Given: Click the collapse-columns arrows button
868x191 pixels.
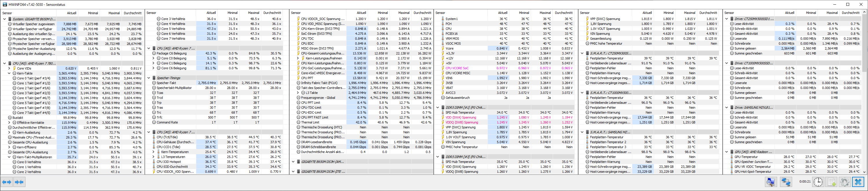Looking at the screenshot, I should coord(19,182).
